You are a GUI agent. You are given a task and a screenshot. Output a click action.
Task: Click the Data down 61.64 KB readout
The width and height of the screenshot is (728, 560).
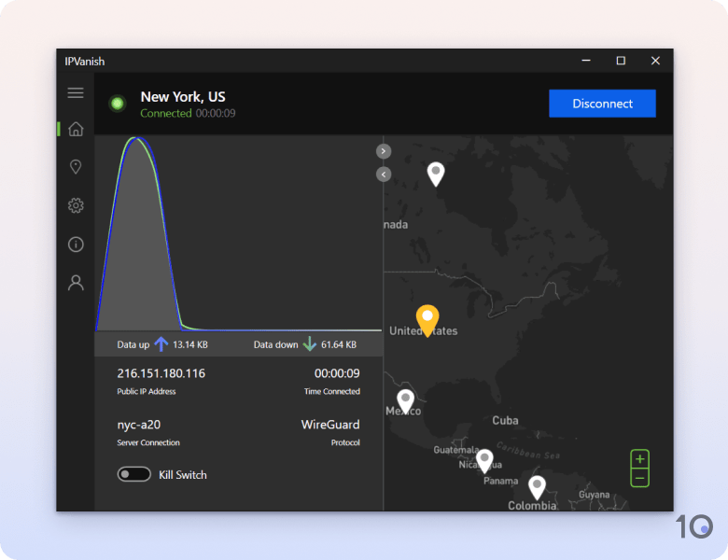click(305, 344)
